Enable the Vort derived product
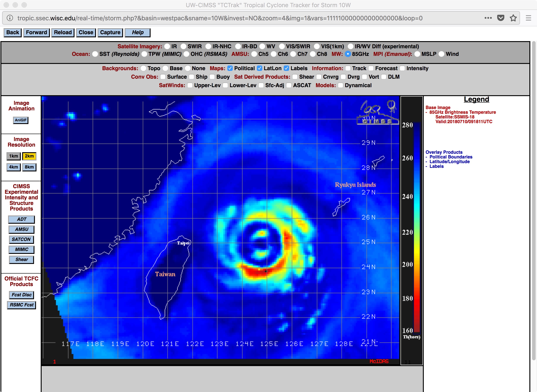This screenshot has height=392, width=537. [x=364, y=77]
